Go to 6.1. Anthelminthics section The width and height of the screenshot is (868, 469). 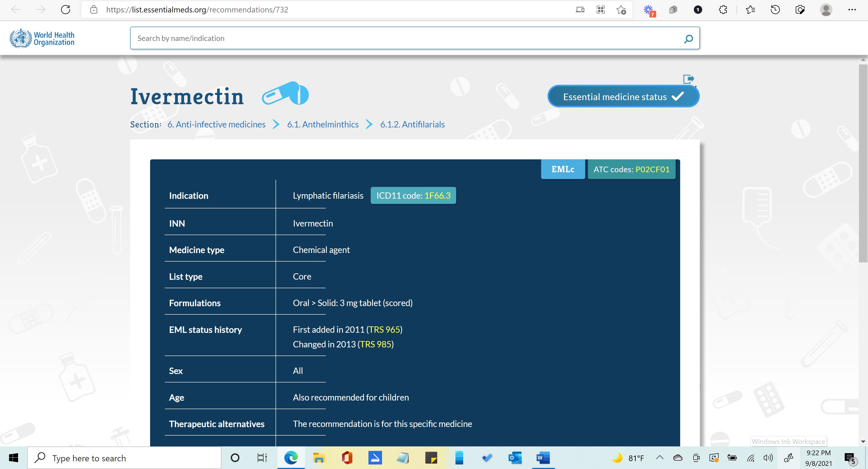(x=323, y=124)
